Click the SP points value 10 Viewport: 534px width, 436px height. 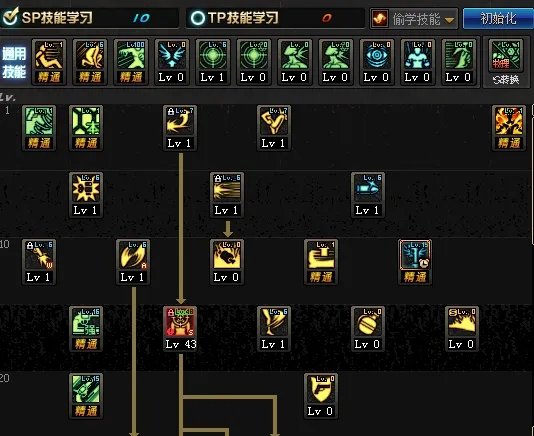pyautogui.click(x=141, y=18)
